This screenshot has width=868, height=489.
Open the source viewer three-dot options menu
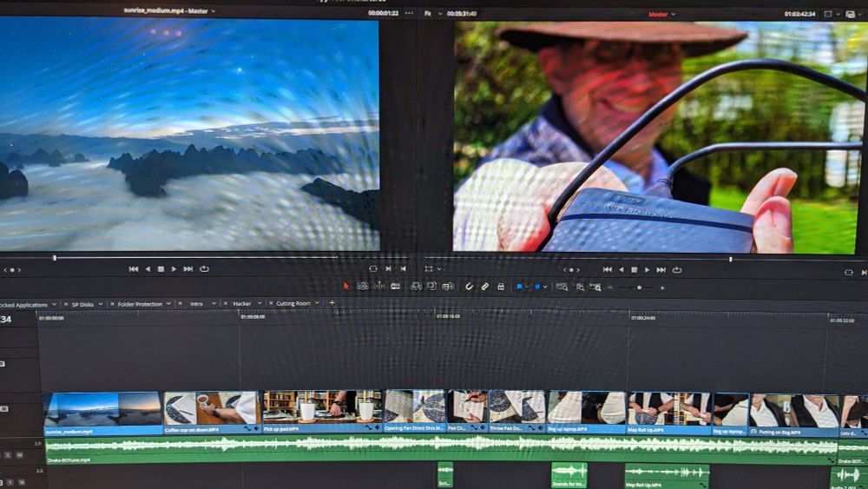[x=409, y=13]
